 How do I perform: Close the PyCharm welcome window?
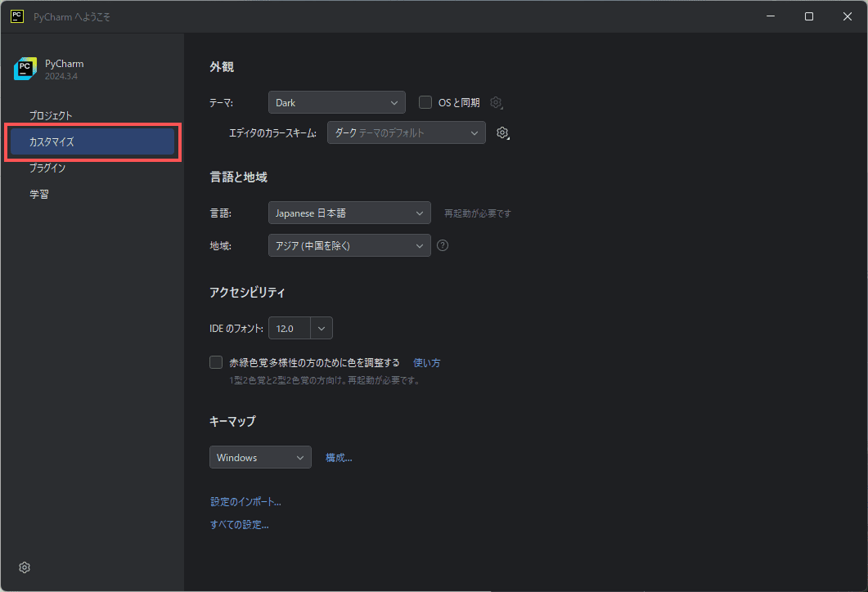[848, 16]
